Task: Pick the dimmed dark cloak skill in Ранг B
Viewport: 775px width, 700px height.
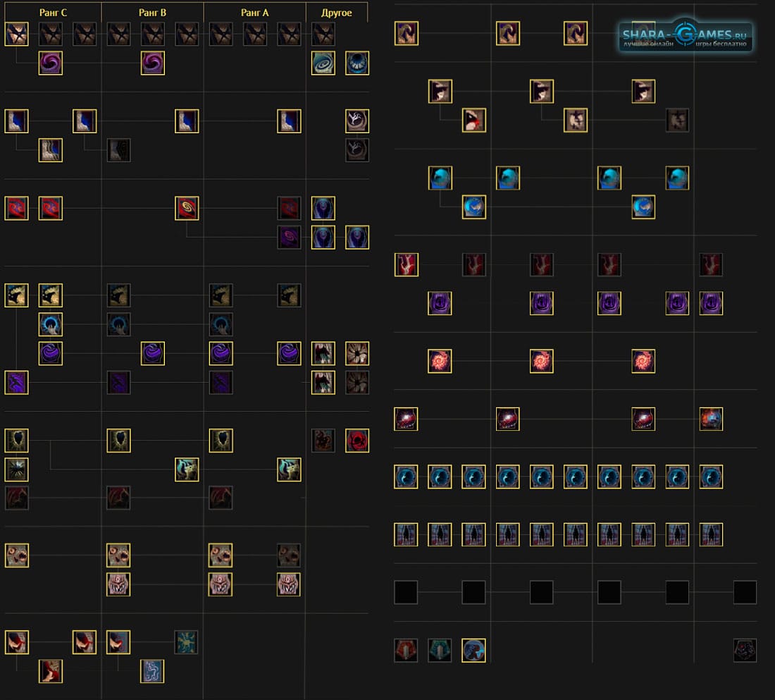Action: tap(118, 150)
